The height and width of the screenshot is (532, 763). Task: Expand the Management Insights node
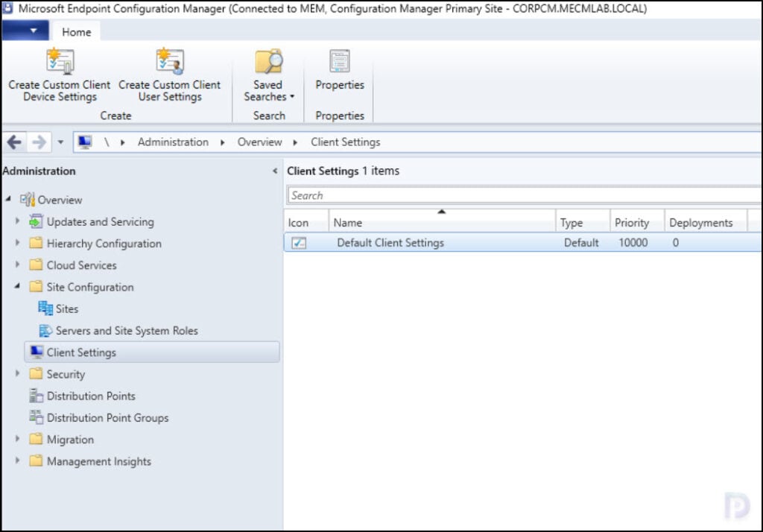(x=18, y=460)
